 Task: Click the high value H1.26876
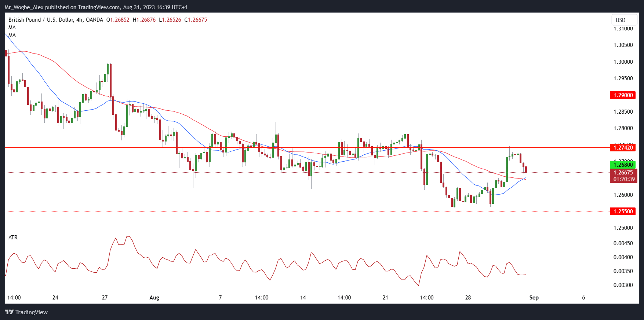point(144,20)
